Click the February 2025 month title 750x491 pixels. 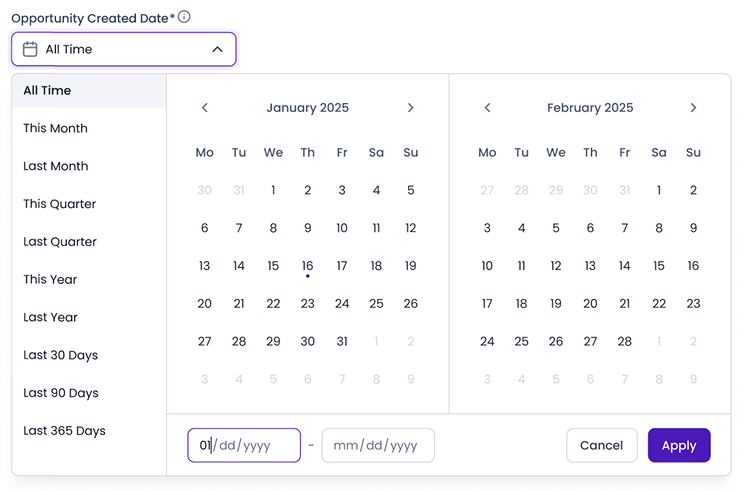tap(590, 108)
